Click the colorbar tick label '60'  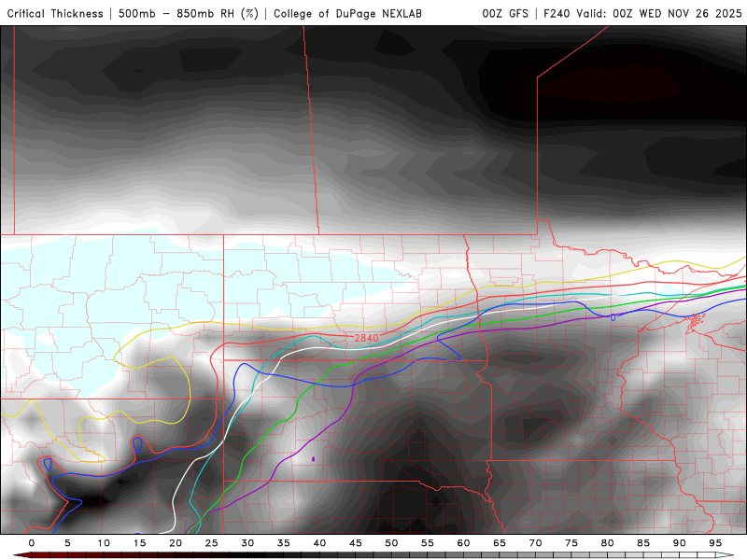[x=463, y=543]
